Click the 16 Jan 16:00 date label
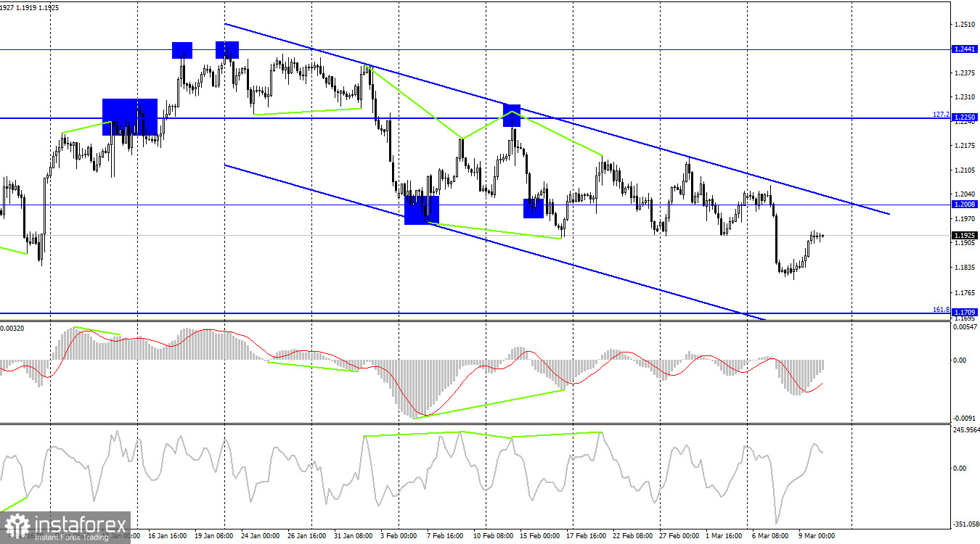This screenshot has width=980, height=544. [x=166, y=537]
